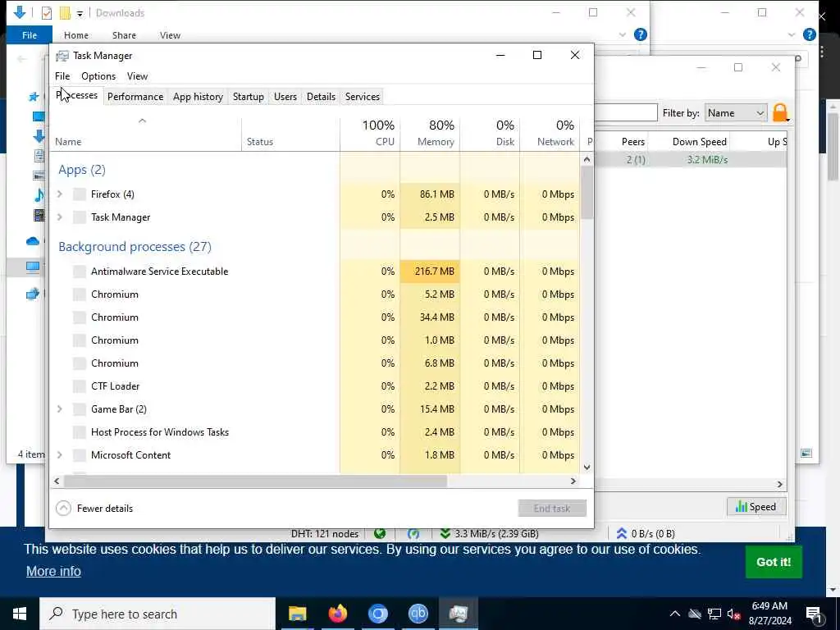Click the Firefox process icon
Viewport: 840px width, 630px height.
80,194
